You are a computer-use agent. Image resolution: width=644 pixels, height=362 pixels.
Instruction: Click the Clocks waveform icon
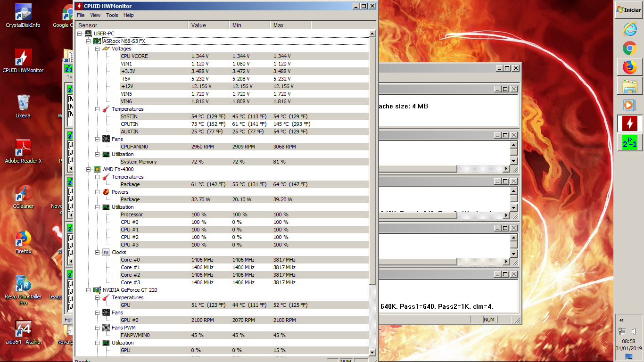[x=106, y=252]
